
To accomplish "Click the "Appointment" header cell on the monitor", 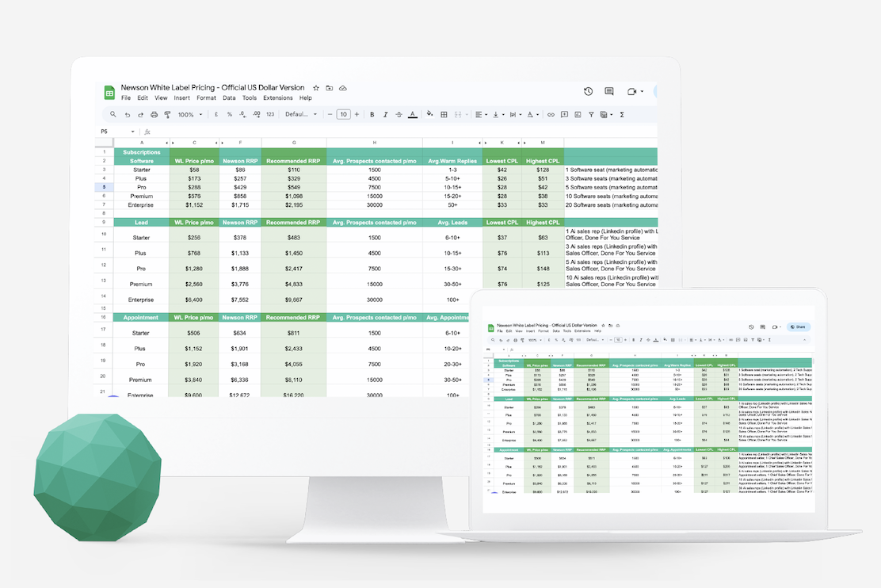I will (141, 318).
